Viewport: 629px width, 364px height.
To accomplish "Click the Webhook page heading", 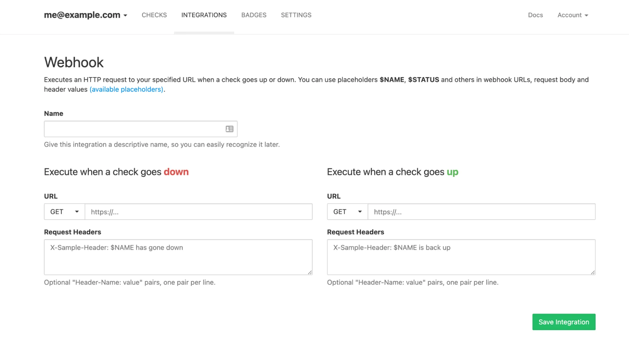I will tap(74, 62).
